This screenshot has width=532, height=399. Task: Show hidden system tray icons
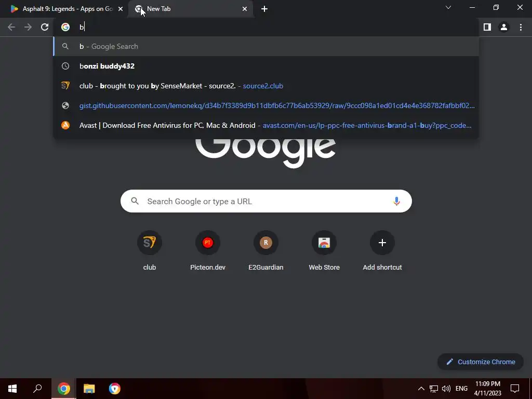coord(421,389)
